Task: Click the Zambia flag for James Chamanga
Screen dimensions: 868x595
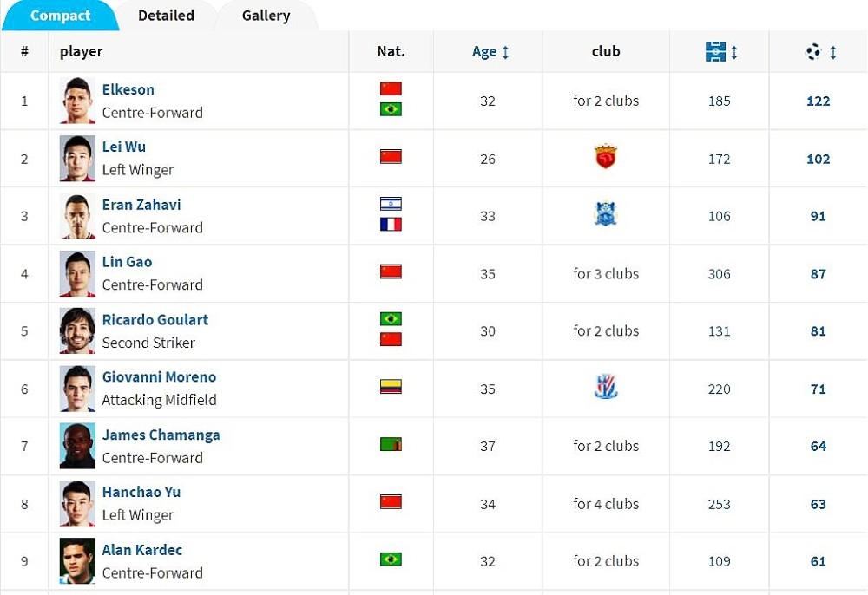Action: [x=391, y=444]
